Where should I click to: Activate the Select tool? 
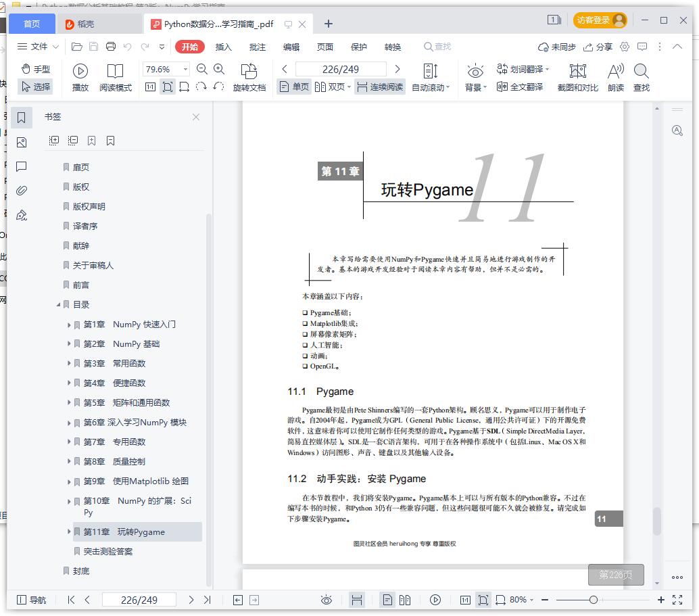pos(36,87)
